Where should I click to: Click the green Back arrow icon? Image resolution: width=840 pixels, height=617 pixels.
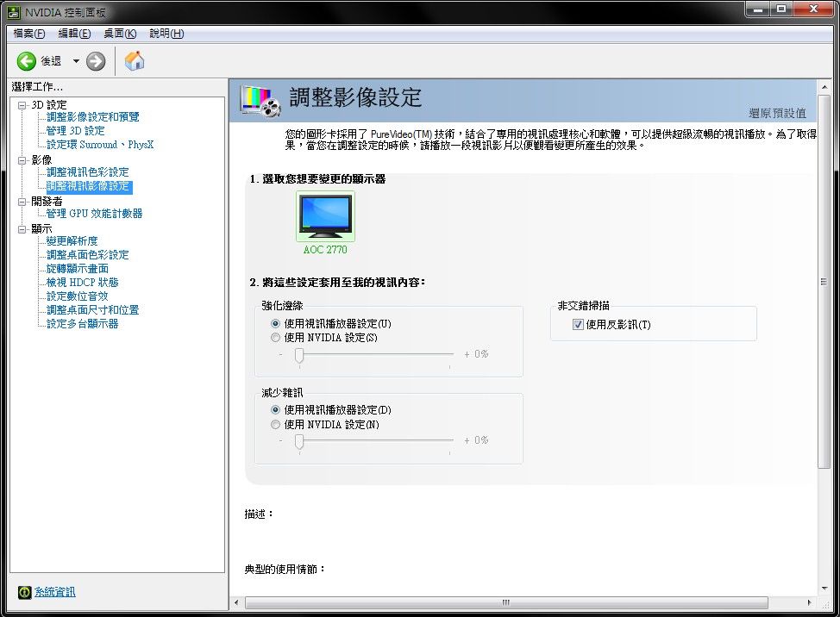(27, 61)
